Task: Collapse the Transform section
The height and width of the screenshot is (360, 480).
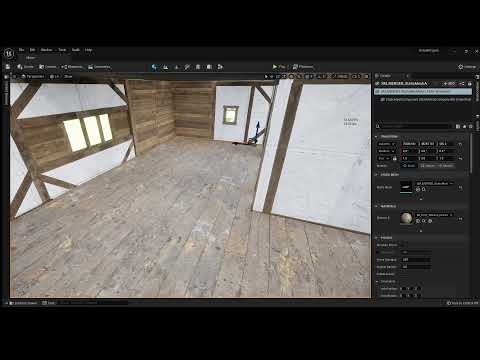Action: pos(377,137)
